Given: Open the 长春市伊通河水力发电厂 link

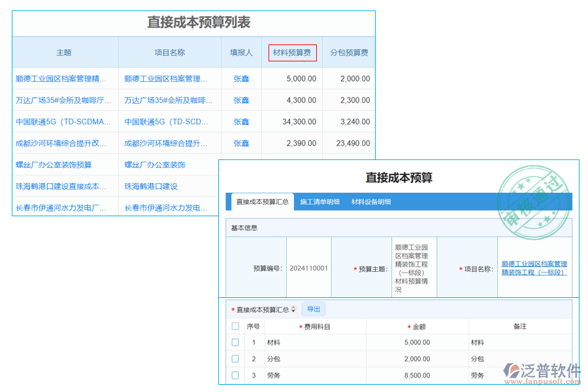Looking at the screenshot, I should (61, 208).
